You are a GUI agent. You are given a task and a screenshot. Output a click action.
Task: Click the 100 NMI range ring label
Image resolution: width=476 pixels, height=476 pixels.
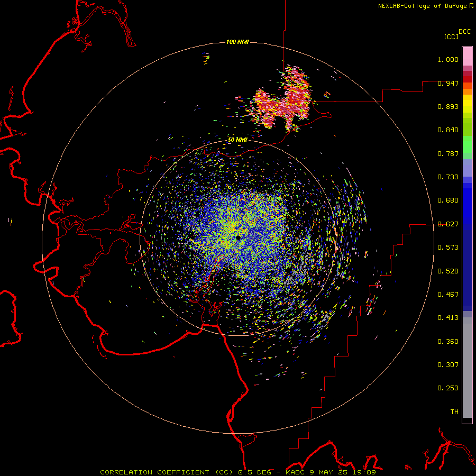pyautogui.click(x=237, y=42)
